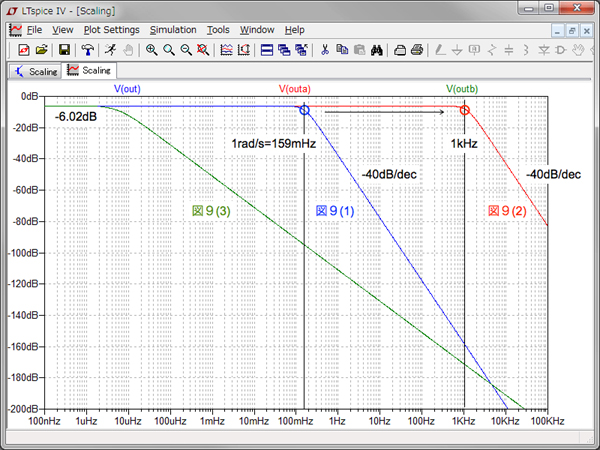The width and height of the screenshot is (600, 450).
Task: Click the V(out) trace label
Action: pos(127,89)
